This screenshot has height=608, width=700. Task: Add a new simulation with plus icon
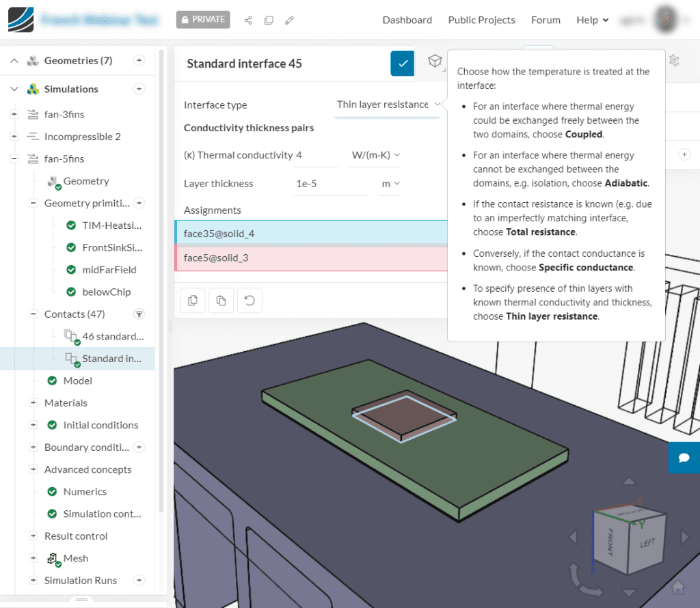139,89
